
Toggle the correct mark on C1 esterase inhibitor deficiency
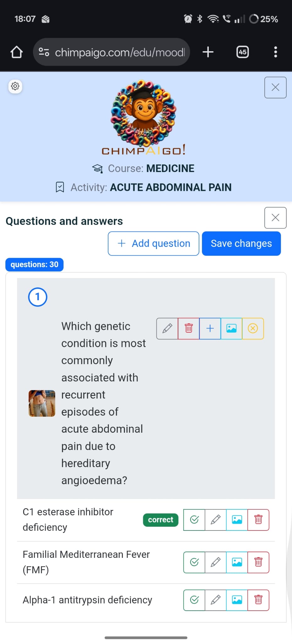point(194,520)
